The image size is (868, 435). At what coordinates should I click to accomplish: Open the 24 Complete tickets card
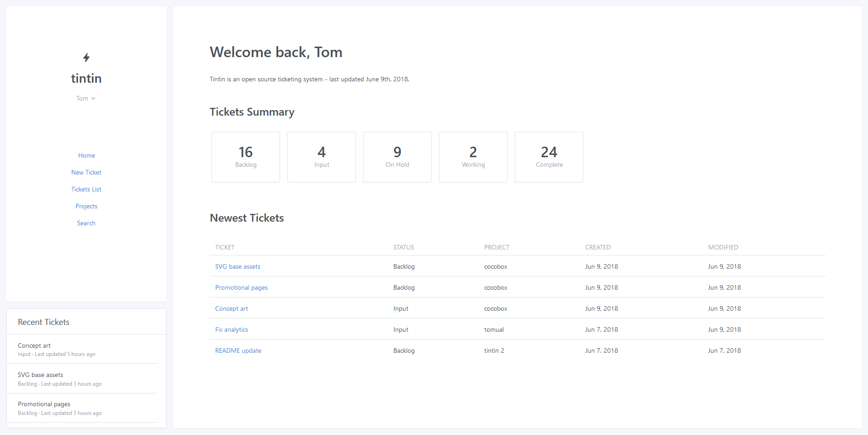[x=549, y=157]
